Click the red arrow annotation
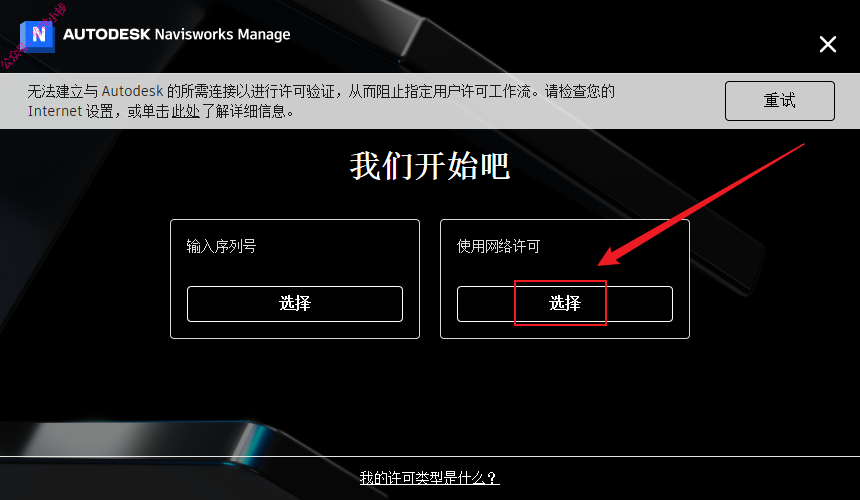Image resolution: width=860 pixels, height=500 pixels. [x=700, y=204]
